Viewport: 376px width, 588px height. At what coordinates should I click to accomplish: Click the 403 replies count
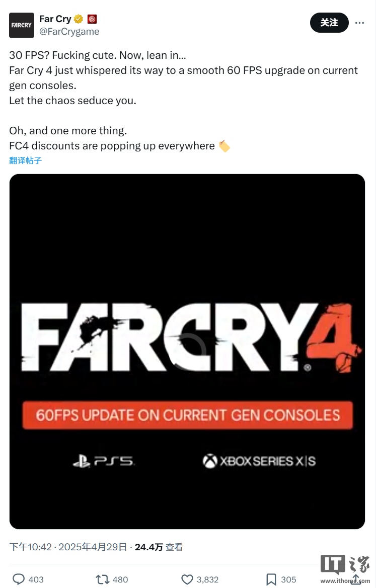pos(36,579)
